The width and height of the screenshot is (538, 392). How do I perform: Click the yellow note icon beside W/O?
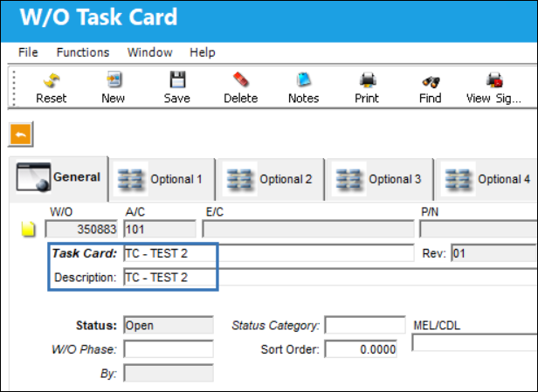(x=28, y=229)
